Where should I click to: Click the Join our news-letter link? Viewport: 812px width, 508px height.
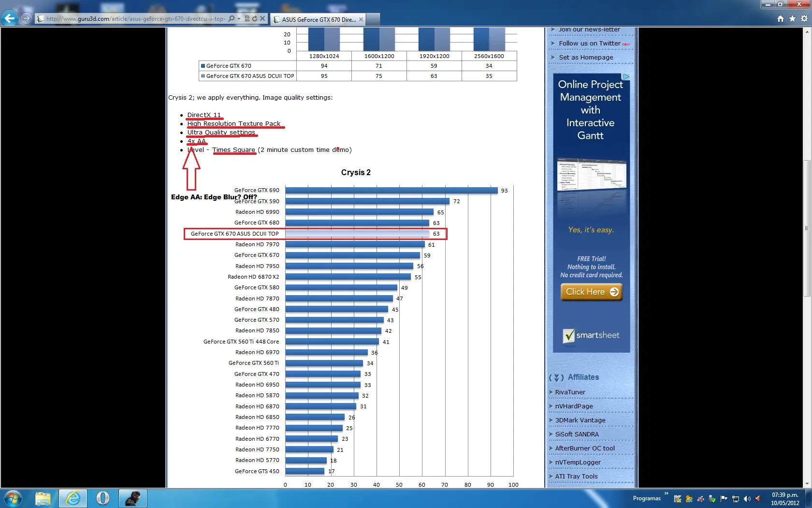(x=589, y=30)
